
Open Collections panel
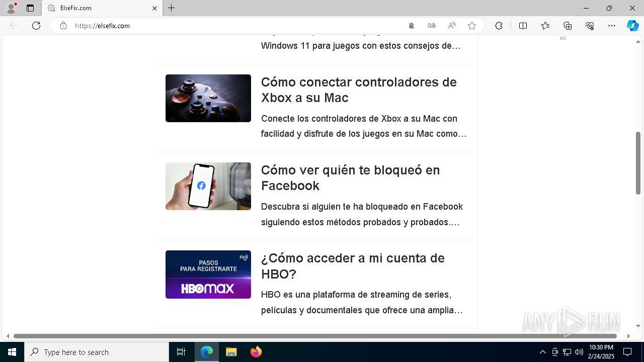(x=568, y=26)
